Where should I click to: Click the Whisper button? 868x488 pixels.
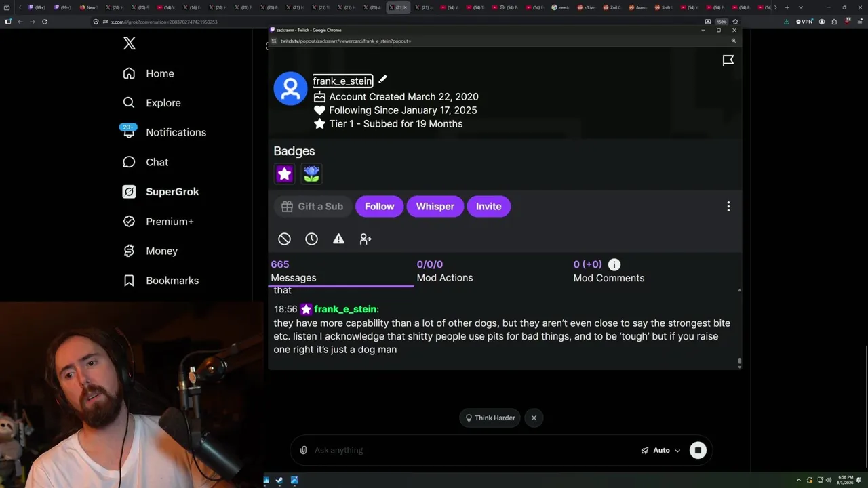tap(435, 207)
